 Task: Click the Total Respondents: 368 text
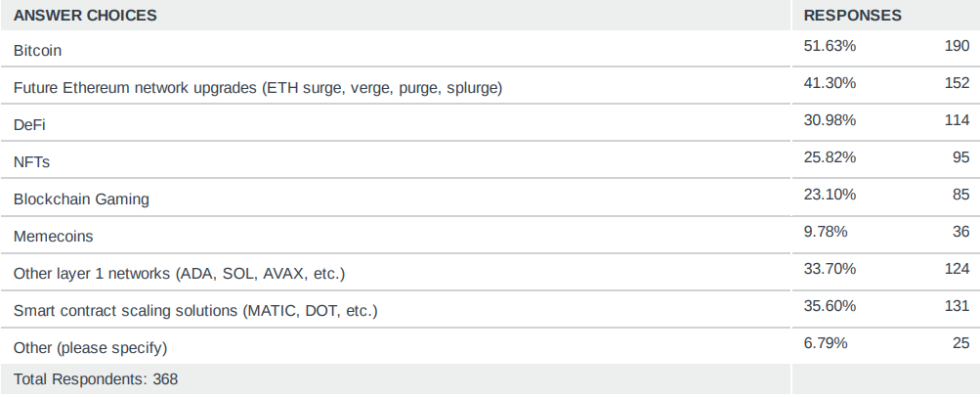click(x=96, y=379)
